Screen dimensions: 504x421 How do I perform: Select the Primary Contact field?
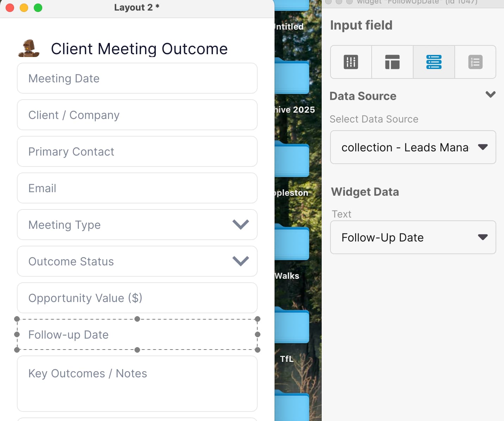pos(137,151)
